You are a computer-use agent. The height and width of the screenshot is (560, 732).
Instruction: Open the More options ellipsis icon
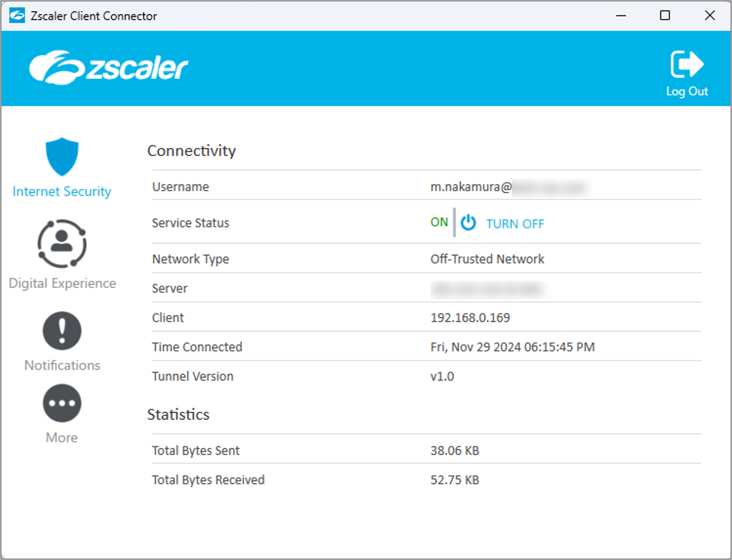[x=62, y=403]
